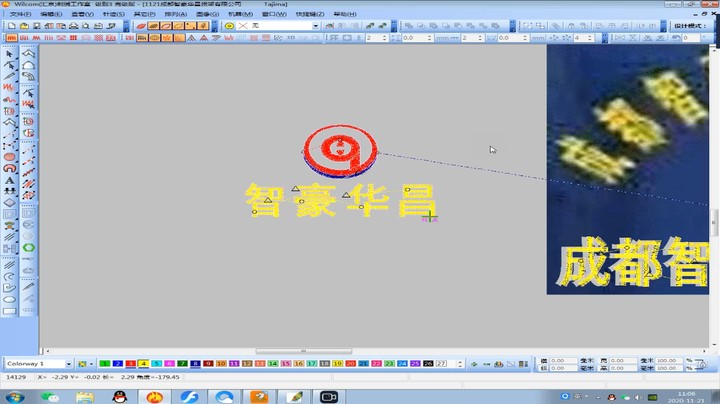Viewport: 720px width, 404px height.
Task: Click the horizontal scrollbar thumb
Action: [x=304, y=351]
